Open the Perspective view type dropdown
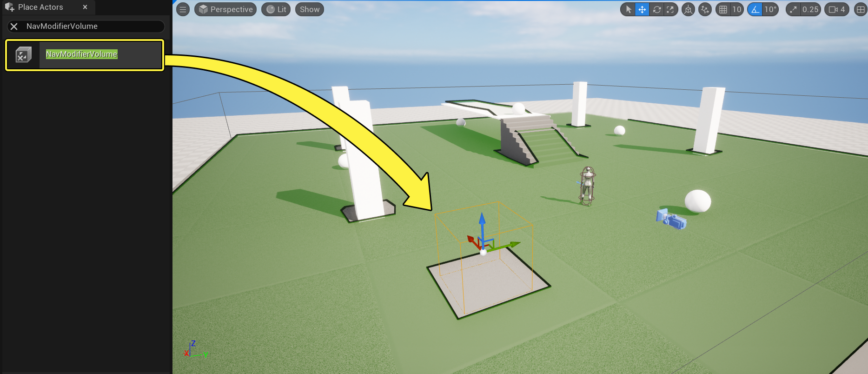 tap(225, 9)
